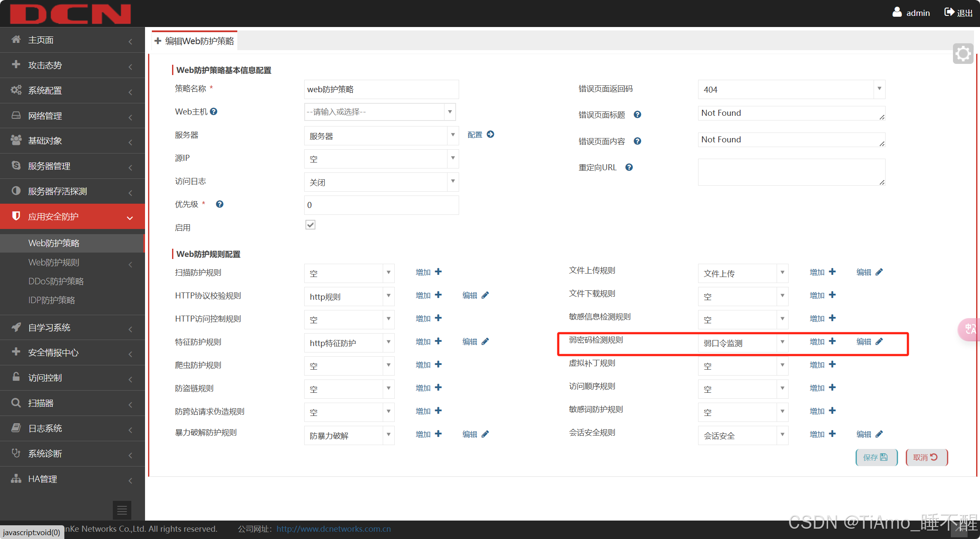Click the 保存 button
The width and height of the screenshot is (980, 539).
(875, 457)
